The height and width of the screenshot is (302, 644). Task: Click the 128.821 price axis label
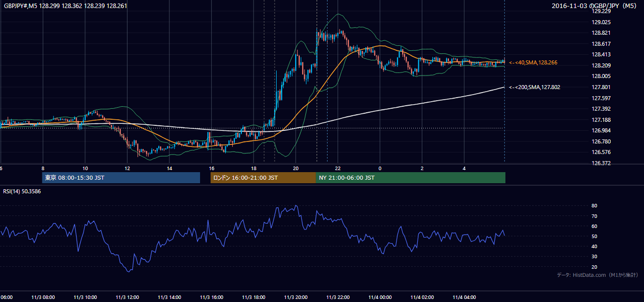[601, 33]
